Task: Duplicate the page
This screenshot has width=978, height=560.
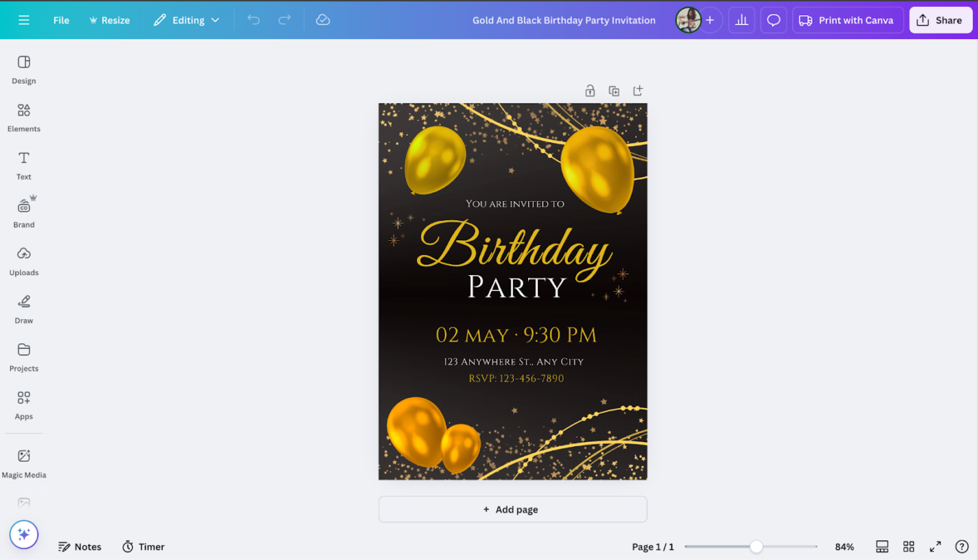Action: click(x=614, y=91)
